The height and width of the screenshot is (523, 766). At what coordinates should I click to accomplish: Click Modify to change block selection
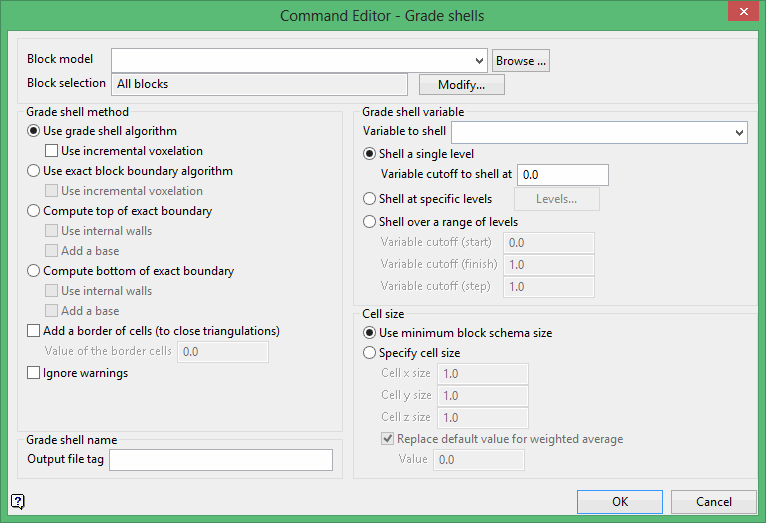click(461, 85)
